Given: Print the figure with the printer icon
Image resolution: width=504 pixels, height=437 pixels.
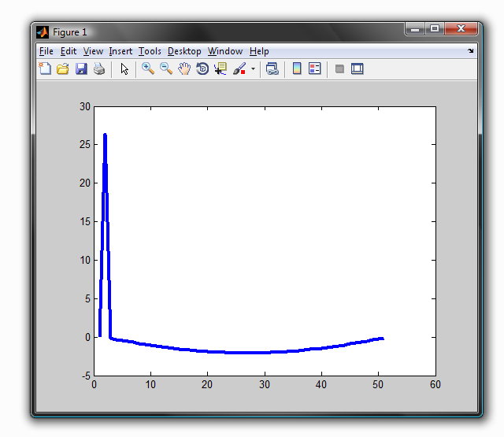Looking at the screenshot, I should click(x=99, y=69).
